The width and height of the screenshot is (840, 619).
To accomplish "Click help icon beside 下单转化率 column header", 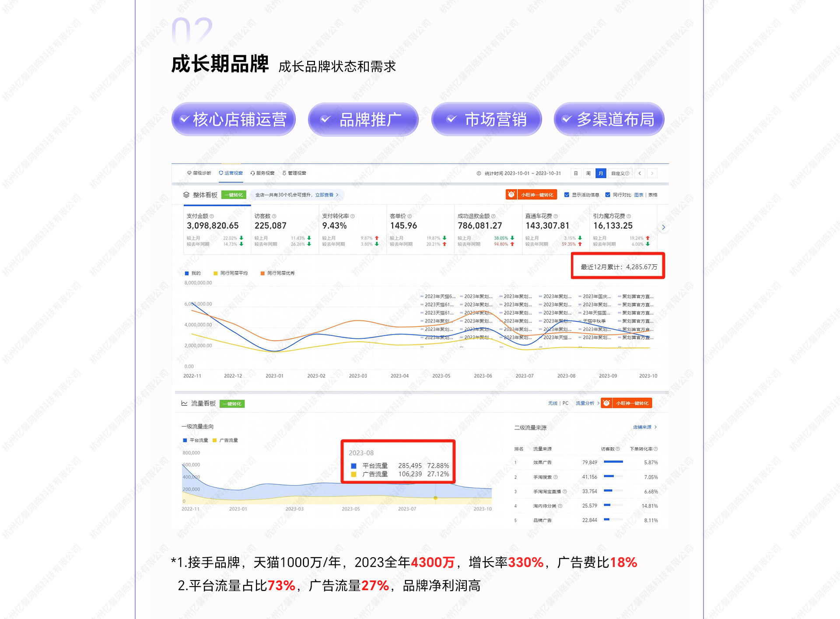I will (x=655, y=449).
